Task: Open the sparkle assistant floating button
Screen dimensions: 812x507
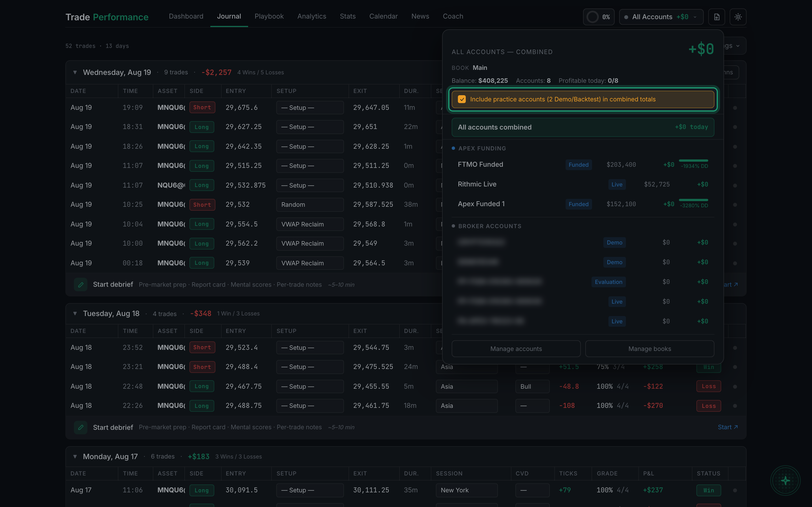Action: pos(785,481)
